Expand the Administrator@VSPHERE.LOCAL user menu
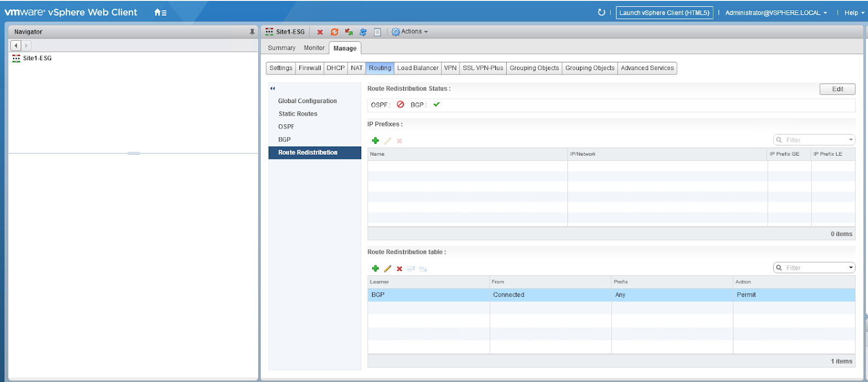Image resolution: width=868 pixels, height=382 pixels. (776, 12)
